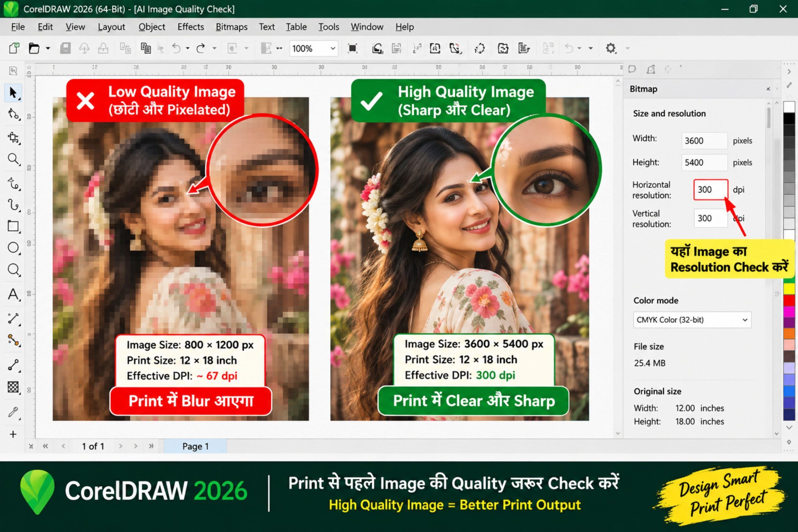Click the Save disk icon
The image size is (798, 532).
click(x=65, y=48)
